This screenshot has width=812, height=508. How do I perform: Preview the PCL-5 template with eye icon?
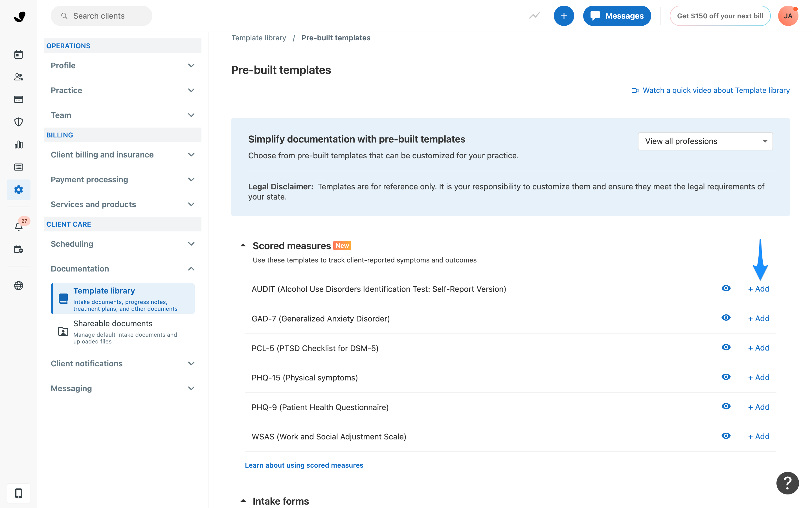coord(726,347)
